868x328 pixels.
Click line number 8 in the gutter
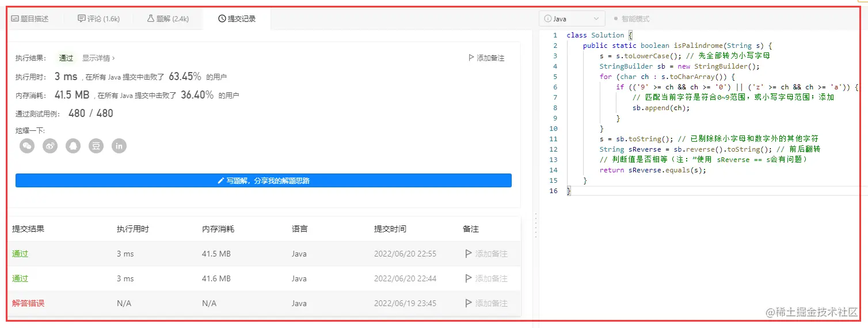tap(555, 108)
